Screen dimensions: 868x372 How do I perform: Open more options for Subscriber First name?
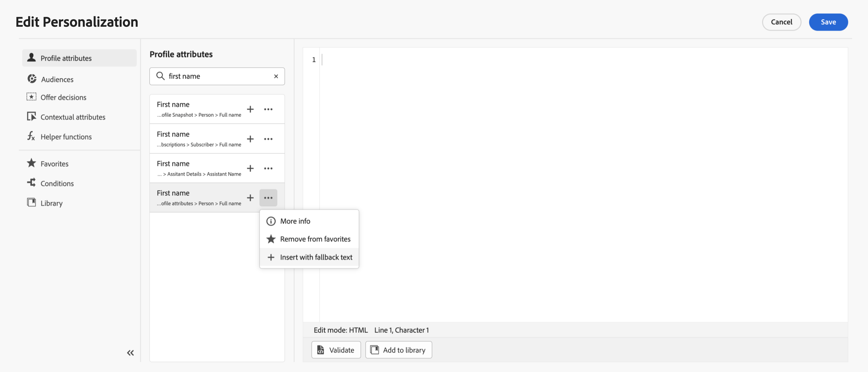268,139
